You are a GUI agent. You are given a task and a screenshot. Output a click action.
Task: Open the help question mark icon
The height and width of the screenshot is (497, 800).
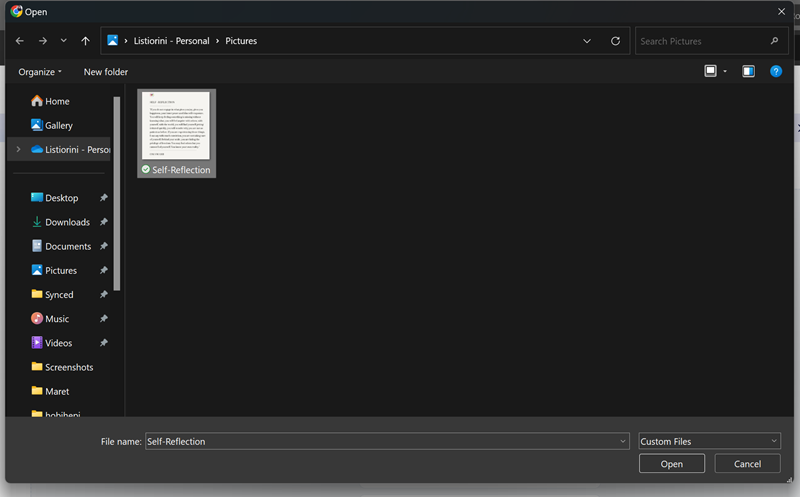[x=776, y=71]
